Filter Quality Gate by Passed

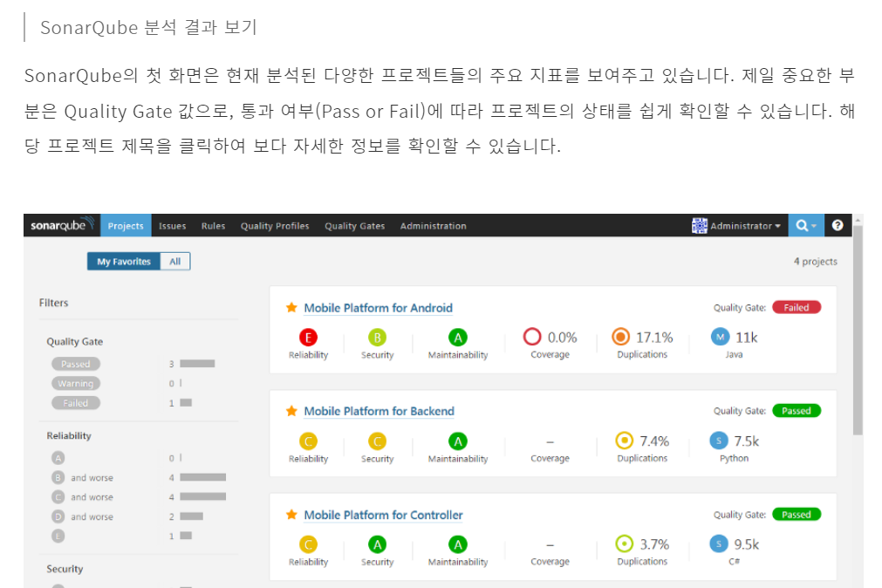point(76,364)
